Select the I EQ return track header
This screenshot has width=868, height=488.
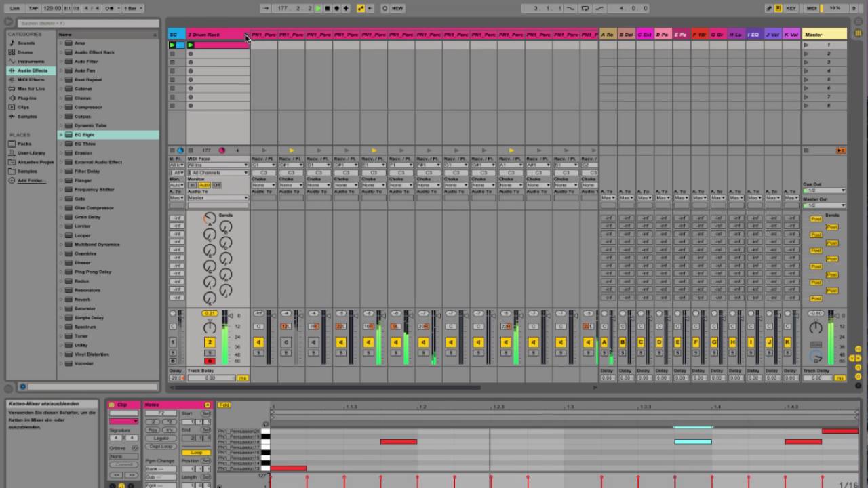tap(754, 35)
